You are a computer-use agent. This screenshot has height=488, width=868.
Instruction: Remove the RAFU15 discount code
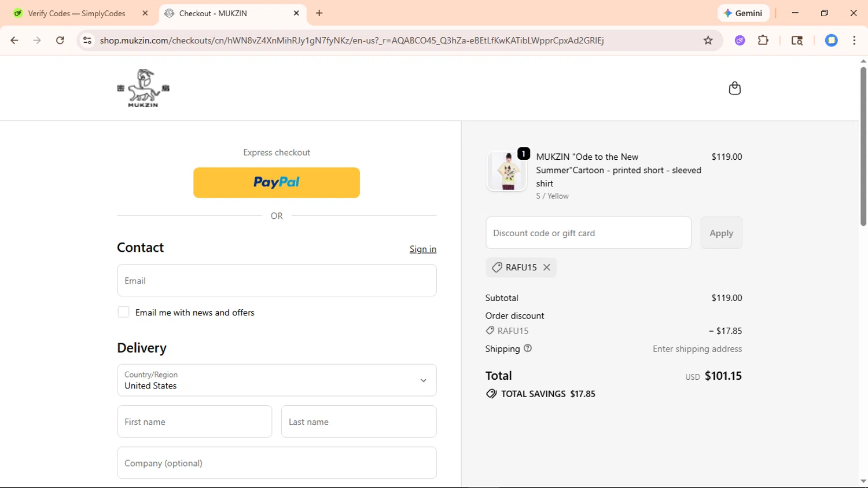pos(546,267)
